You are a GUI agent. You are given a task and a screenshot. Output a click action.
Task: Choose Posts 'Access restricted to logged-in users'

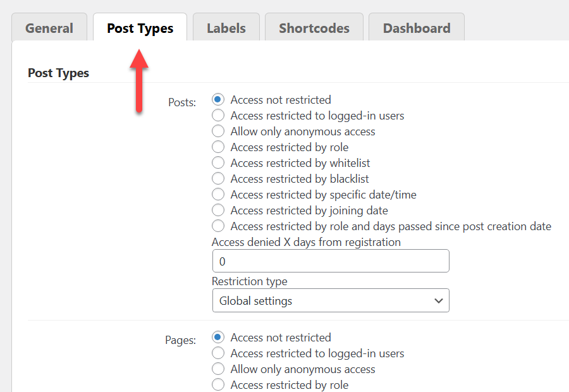coord(218,116)
